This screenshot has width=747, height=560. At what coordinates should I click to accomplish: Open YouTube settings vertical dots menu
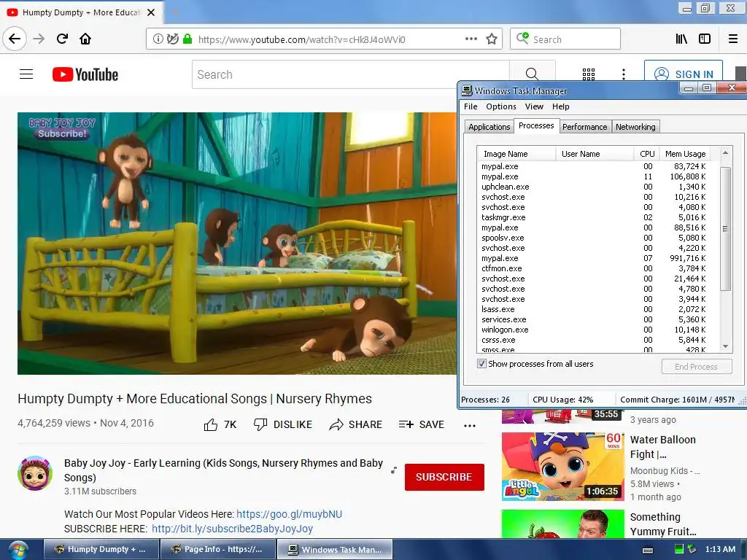[x=624, y=74]
